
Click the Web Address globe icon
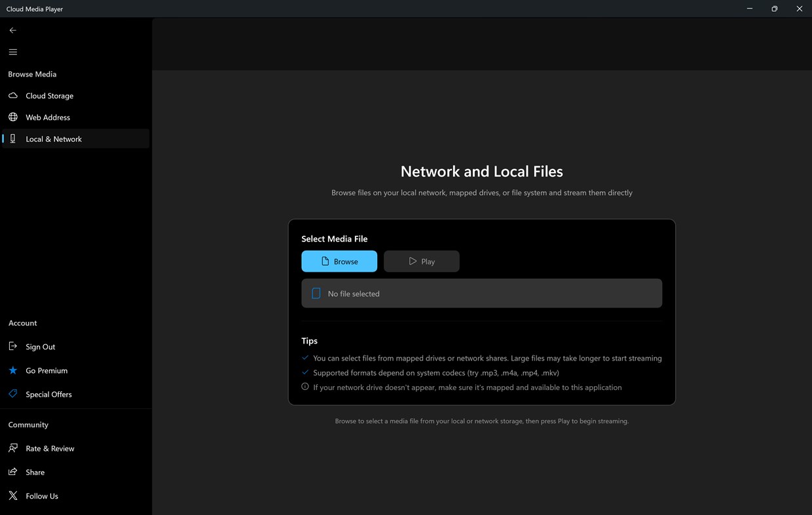12,117
